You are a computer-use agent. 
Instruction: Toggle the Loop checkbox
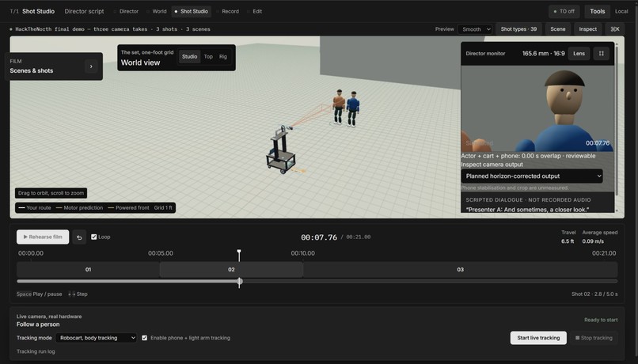pos(94,237)
